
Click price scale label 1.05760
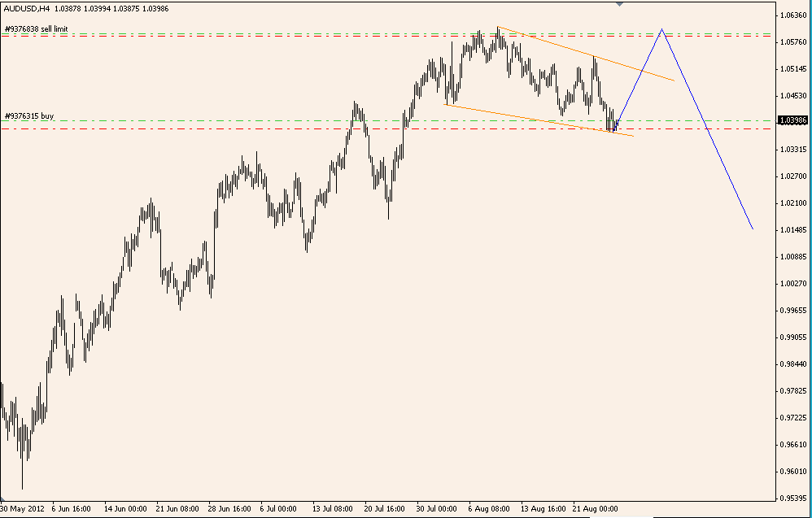[792, 42]
